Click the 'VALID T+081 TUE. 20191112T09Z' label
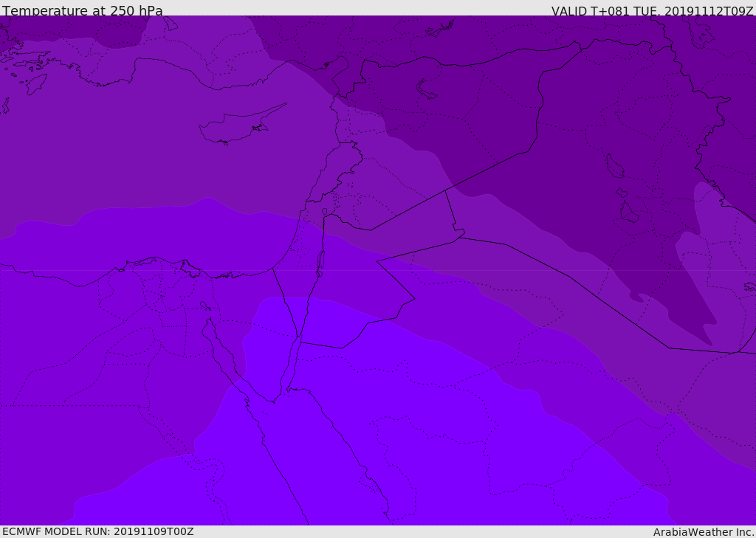 point(653,10)
